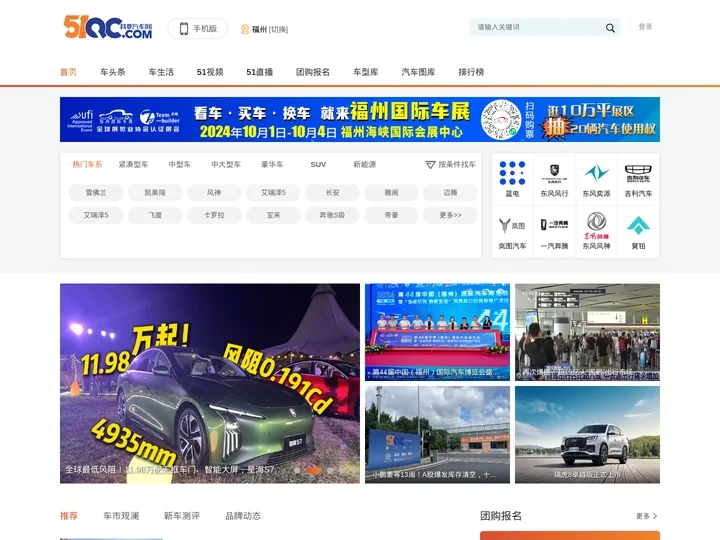Go to the 首页 nav item
This screenshot has height=540, width=720.
point(68,72)
